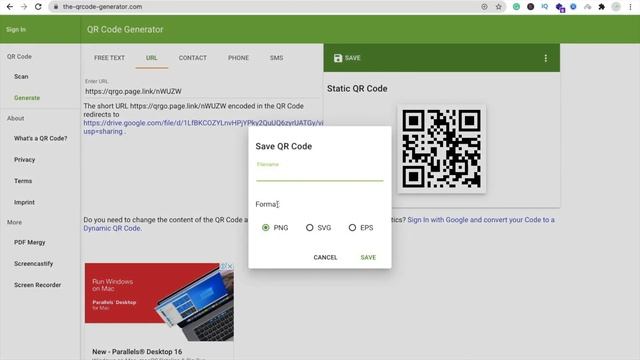Viewport: 640px width, 360px height.
Task: Open Generate in the sidebar
Action: coord(27,98)
